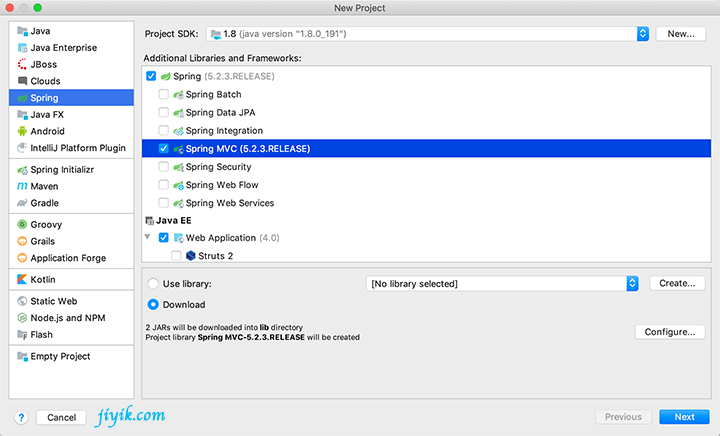Viewport: 720px width, 436px height.
Task: Click the 'Spring MVC (5.2.3.RELEASE)' row text
Action: [x=248, y=149]
